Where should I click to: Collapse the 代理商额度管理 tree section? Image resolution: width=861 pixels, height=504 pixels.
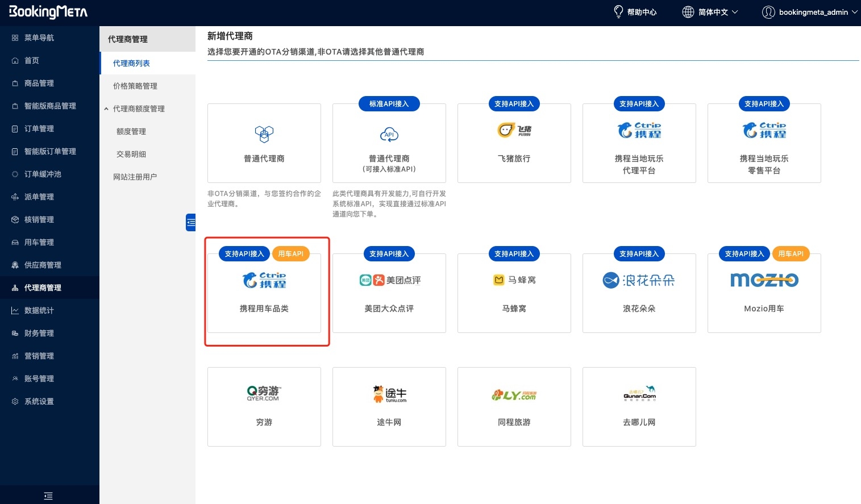click(x=106, y=109)
